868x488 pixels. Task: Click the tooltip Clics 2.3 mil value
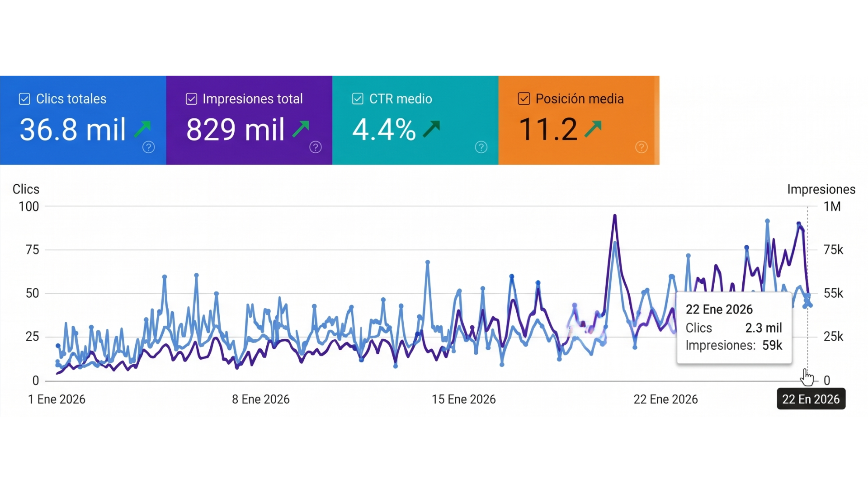click(x=764, y=328)
